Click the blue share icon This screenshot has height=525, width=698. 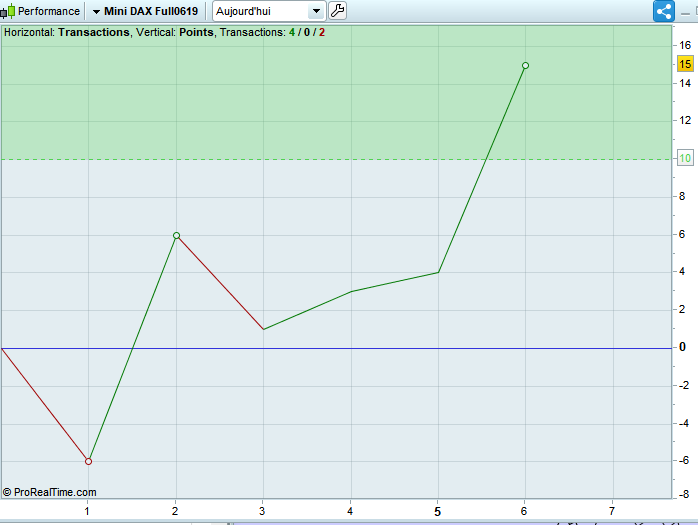[x=664, y=11]
